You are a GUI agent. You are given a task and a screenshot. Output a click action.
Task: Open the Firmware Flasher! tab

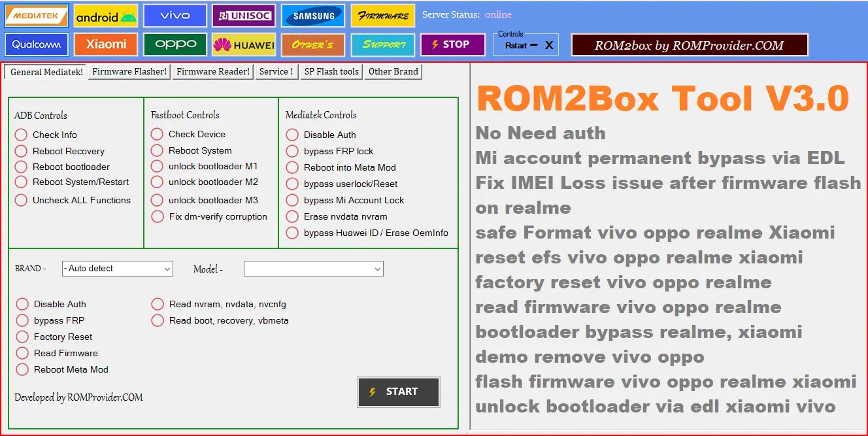129,71
